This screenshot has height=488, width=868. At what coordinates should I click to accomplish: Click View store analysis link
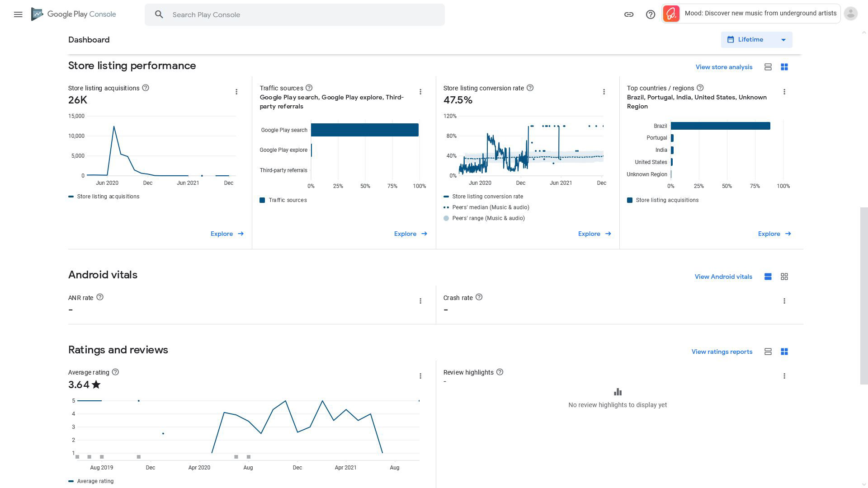724,67
